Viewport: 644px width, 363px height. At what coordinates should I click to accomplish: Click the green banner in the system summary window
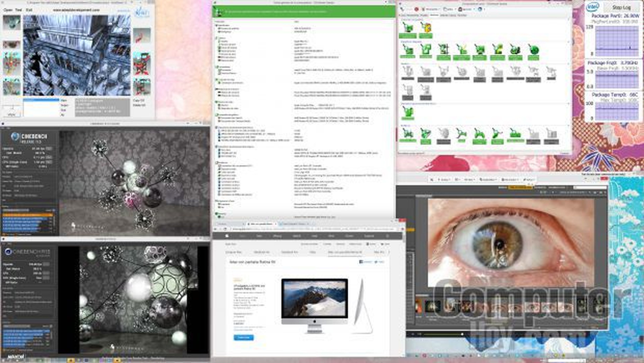[304, 12]
